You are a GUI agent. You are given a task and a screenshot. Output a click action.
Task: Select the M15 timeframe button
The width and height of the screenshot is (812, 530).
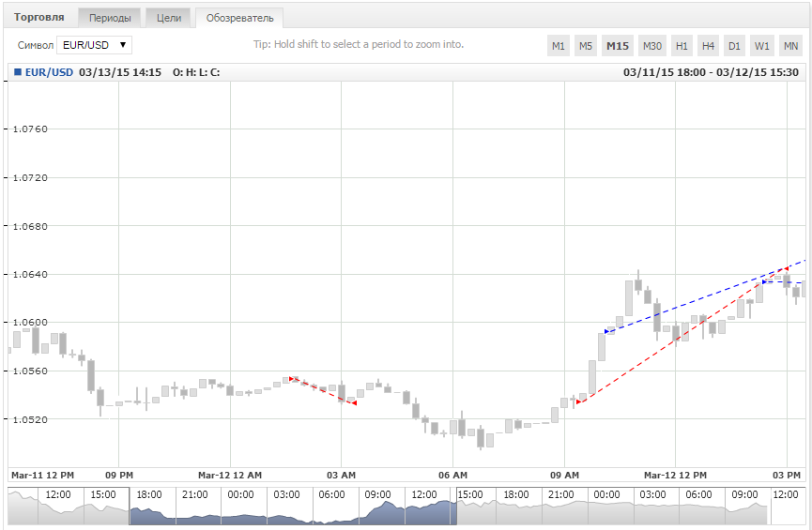pos(618,46)
